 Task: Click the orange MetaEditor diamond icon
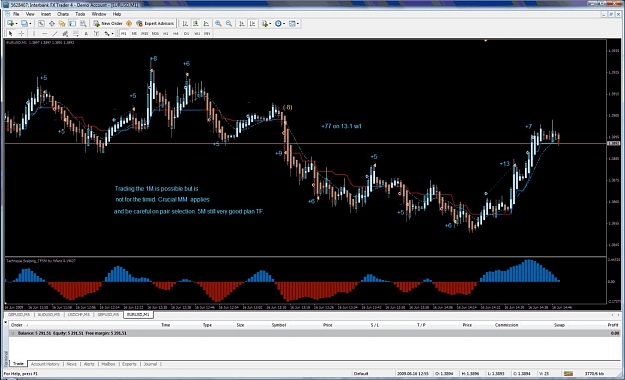[x=129, y=24]
